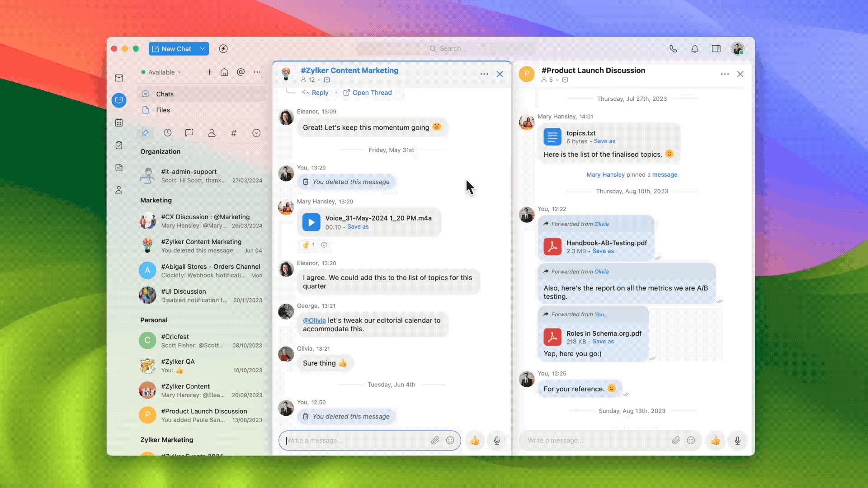The width and height of the screenshot is (868, 488).
Task: Select the Files item in sidebar
Action: click(163, 110)
